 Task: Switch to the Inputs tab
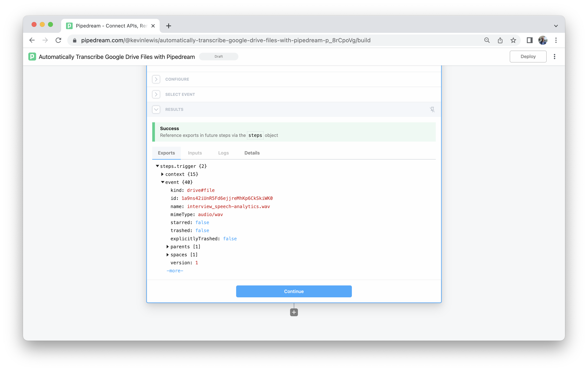point(195,153)
